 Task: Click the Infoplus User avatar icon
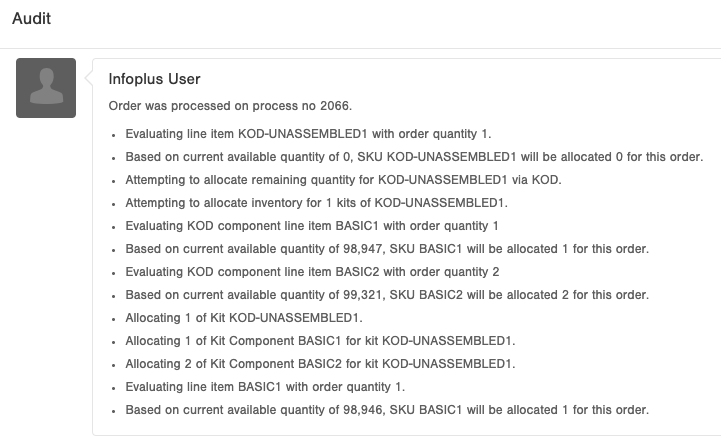click(46, 88)
